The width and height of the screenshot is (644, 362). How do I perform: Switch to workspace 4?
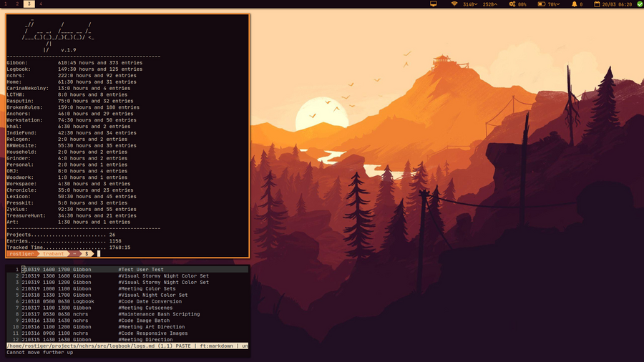(x=40, y=4)
